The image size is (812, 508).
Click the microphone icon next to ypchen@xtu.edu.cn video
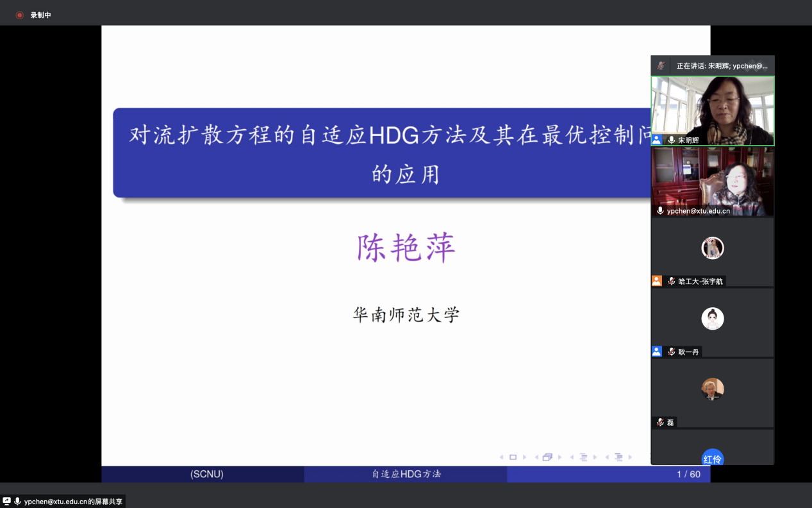pos(660,210)
